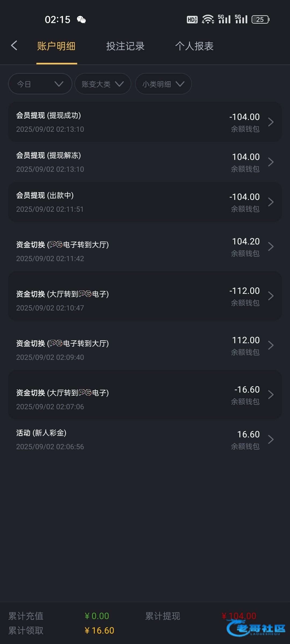
Task: Open the 112.00 PG电子转到大厅 record
Action: pos(145,345)
